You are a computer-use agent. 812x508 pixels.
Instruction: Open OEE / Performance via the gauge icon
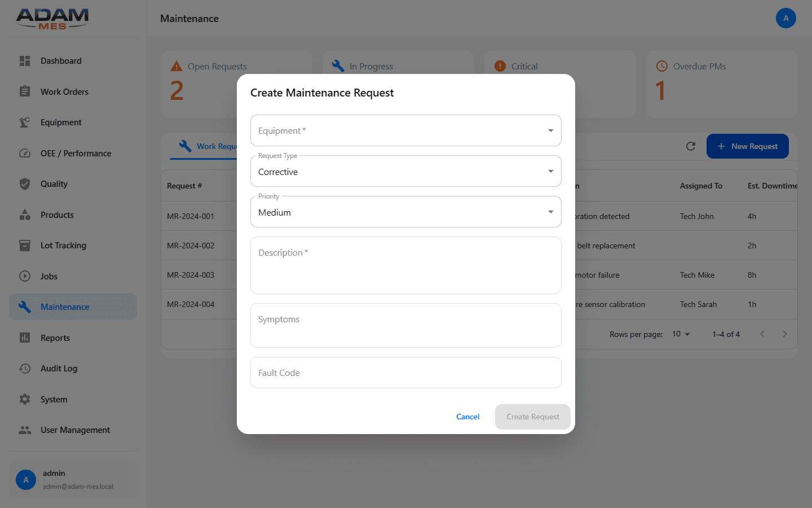[25, 153]
